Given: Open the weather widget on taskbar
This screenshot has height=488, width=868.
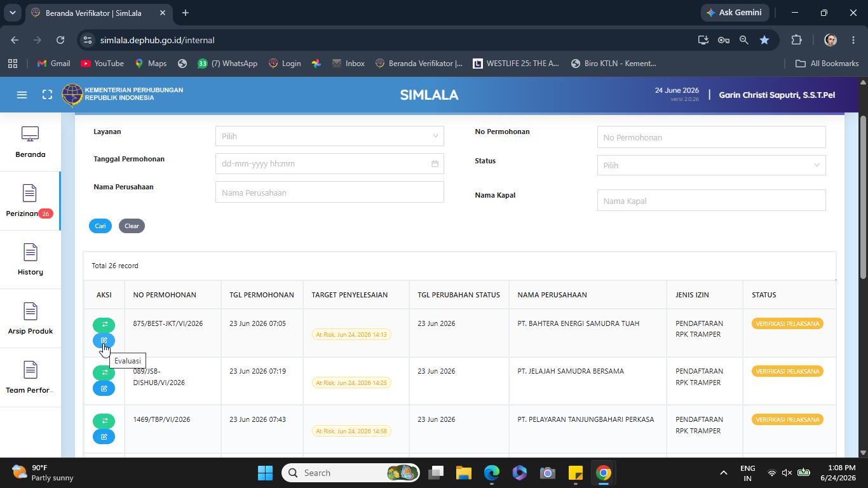Looking at the screenshot, I should [x=43, y=473].
